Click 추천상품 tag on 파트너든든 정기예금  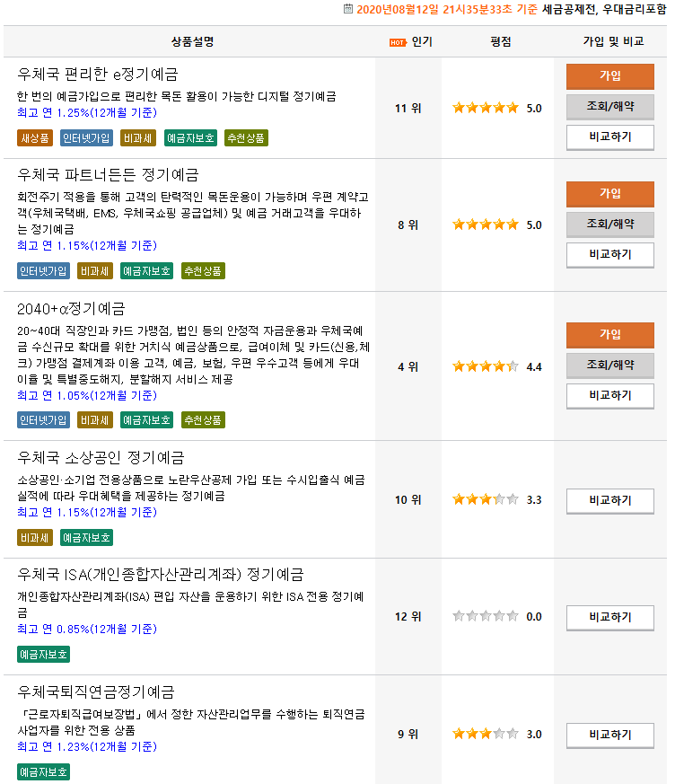pos(203,271)
